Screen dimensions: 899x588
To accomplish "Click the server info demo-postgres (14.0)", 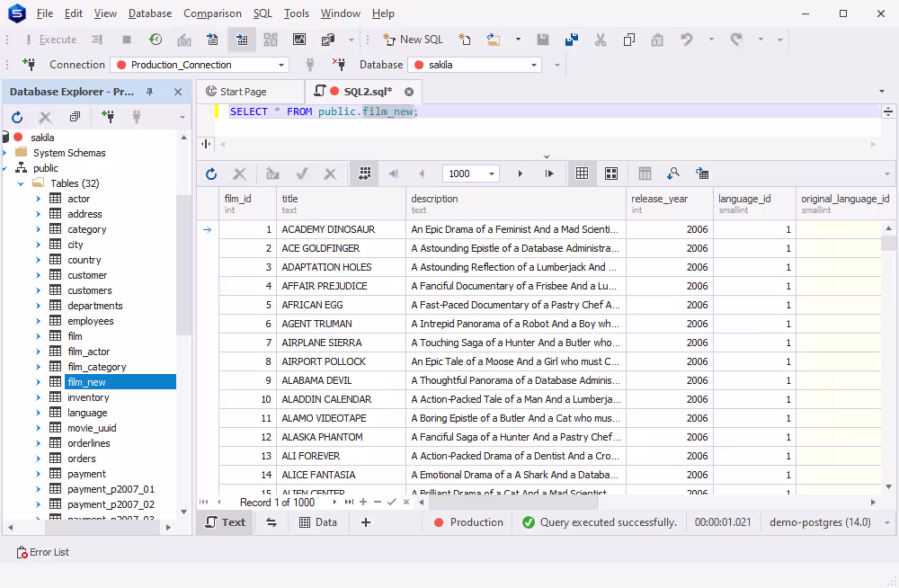I will tap(820, 522).
